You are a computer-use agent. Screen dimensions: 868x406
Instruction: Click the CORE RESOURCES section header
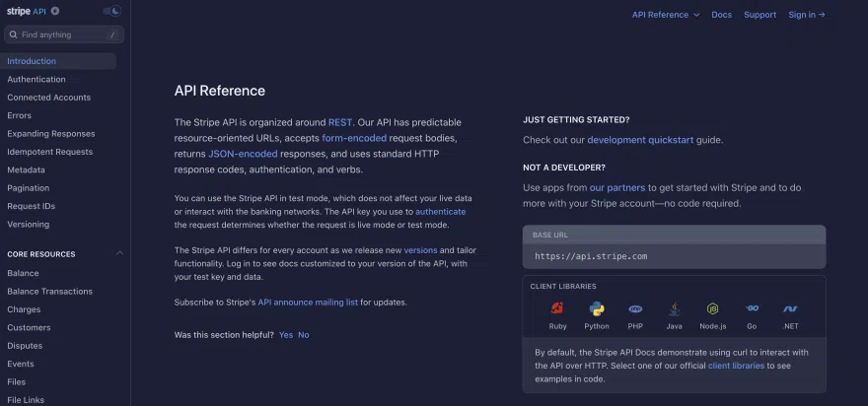pos(41,254)
